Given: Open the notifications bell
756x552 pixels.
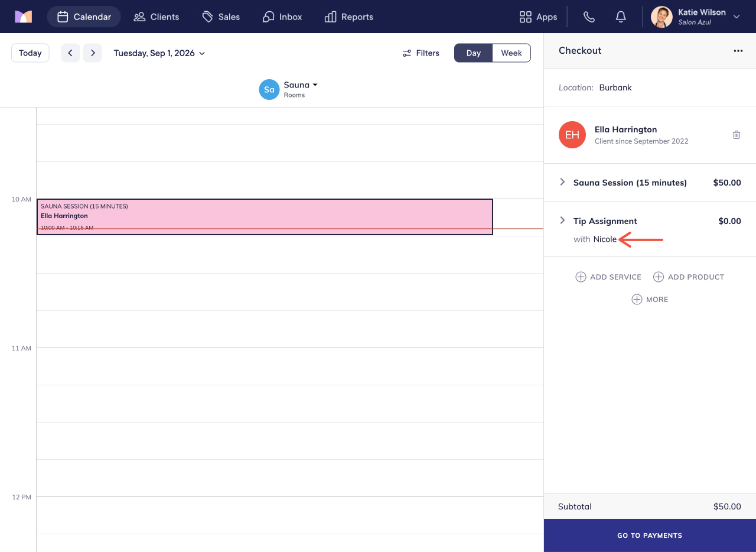Looking at the screenshot, I should click(x=621, y=17).
